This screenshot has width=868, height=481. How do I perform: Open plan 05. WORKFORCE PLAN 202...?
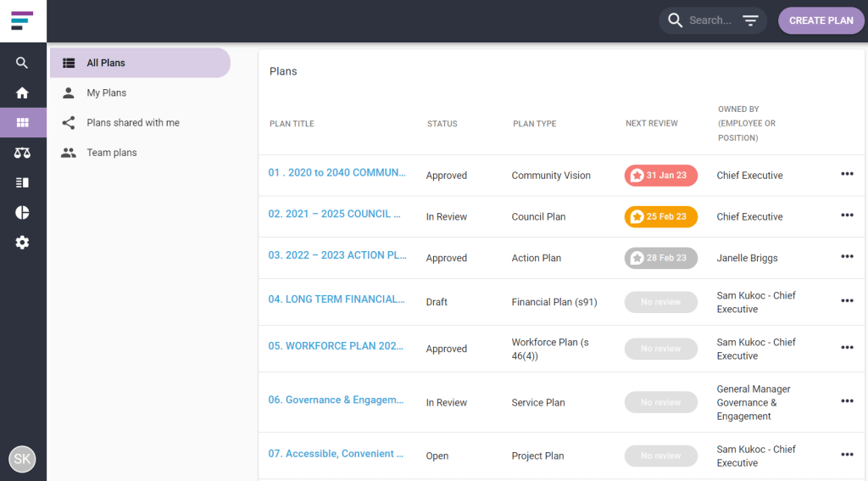(336, 346)
